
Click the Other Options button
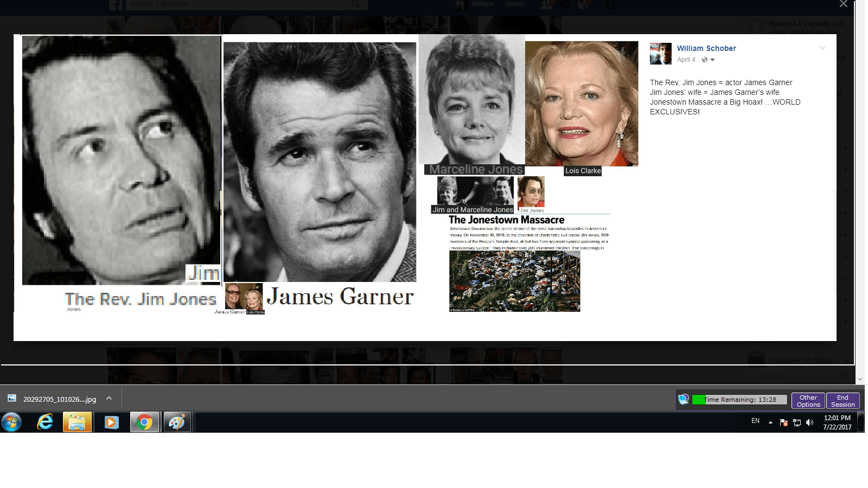[808, 401]
